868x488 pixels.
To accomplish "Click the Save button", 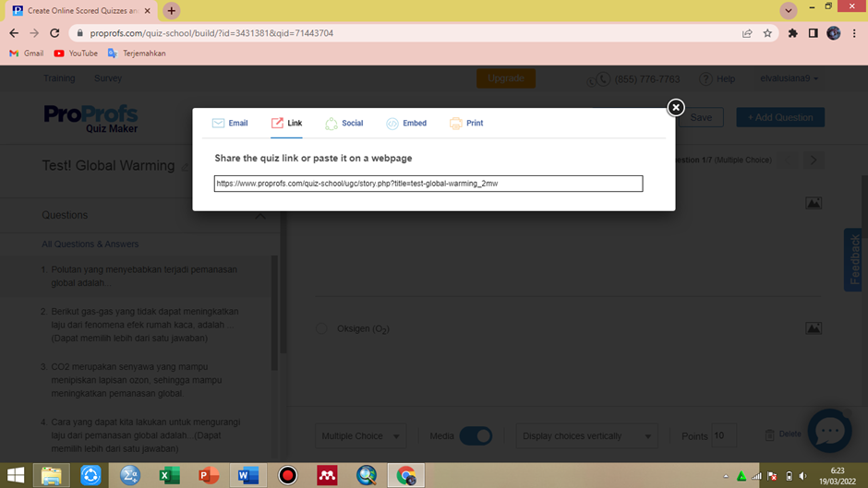I will pyautogui.click(x=701, y=117).
